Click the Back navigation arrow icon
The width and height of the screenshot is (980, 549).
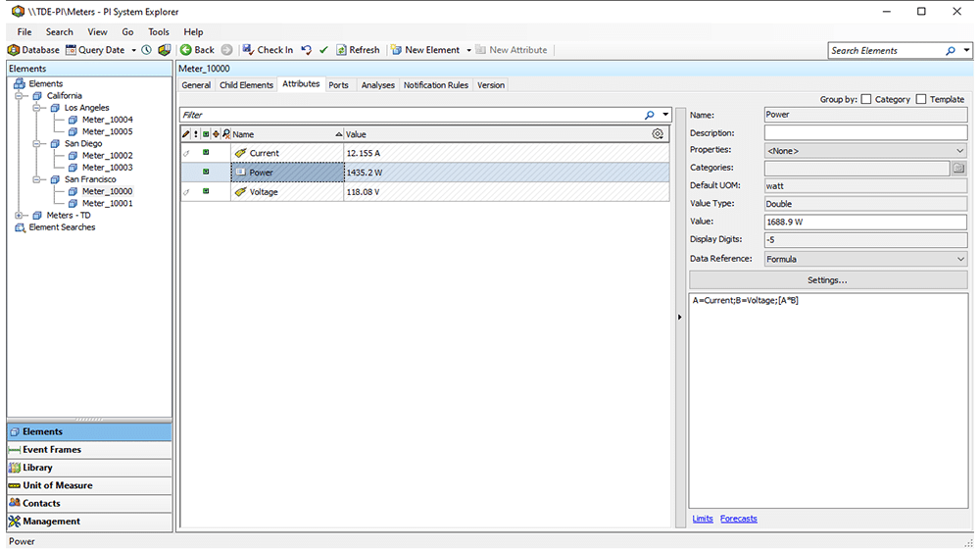186,50
